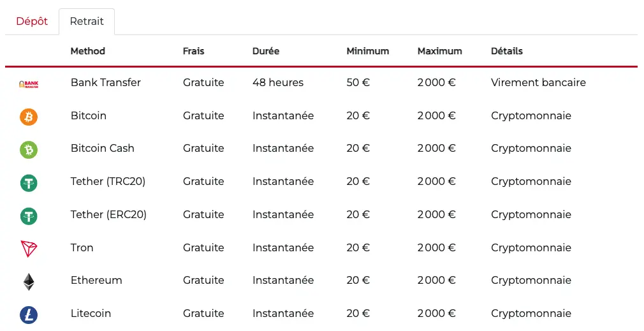
Task: Click the Tether (ERC20) icon
Action: (x=29, y=216)
